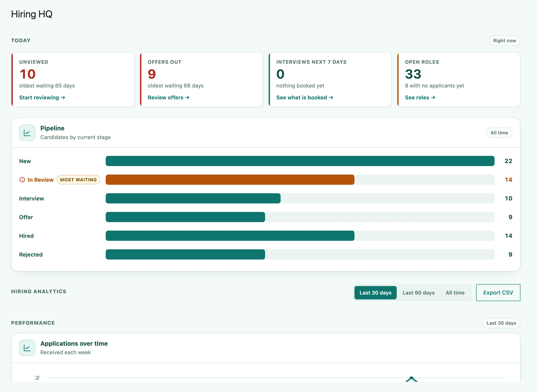Open Review offers link
The height and width of the screenshot is (392, 537).
point(168,97)
